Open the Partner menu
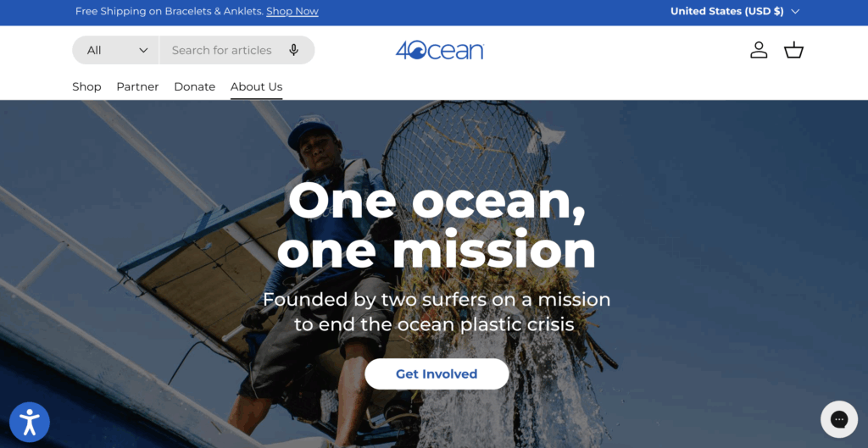The image size is (868, 448). click(x=137, y=86)
